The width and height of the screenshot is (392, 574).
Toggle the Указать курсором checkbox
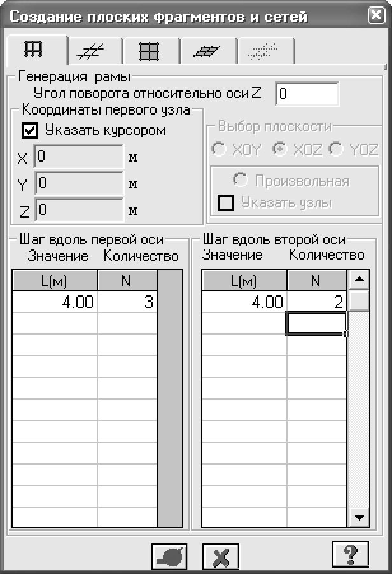pos(30,130)
